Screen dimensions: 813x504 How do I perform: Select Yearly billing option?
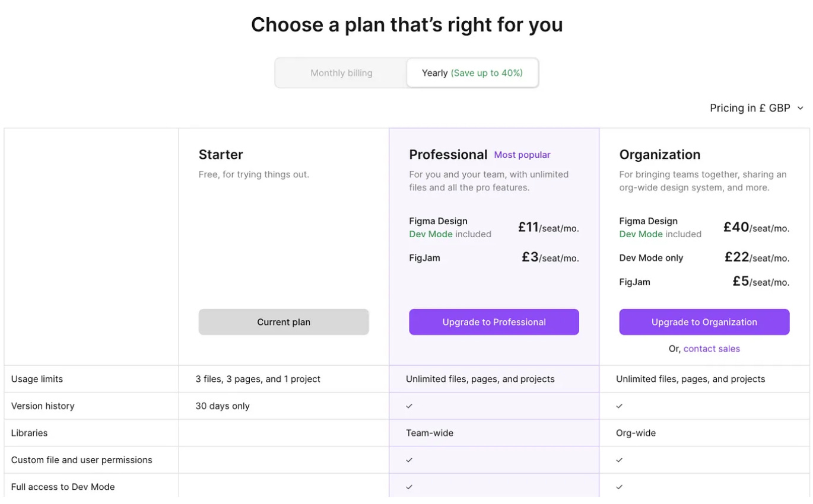coord(472,73)
